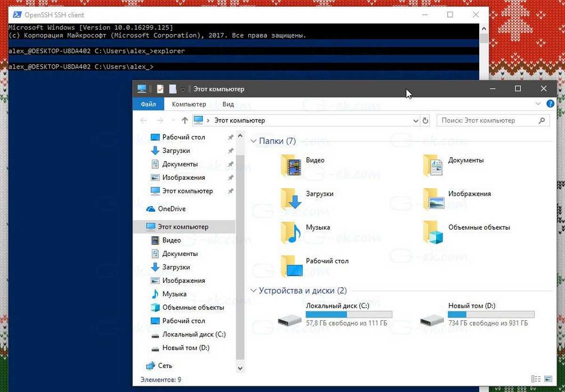The width and height of the screenshot is (565, 392).
Task: Click the Refresh address bar button
Action: coord(426,120)
